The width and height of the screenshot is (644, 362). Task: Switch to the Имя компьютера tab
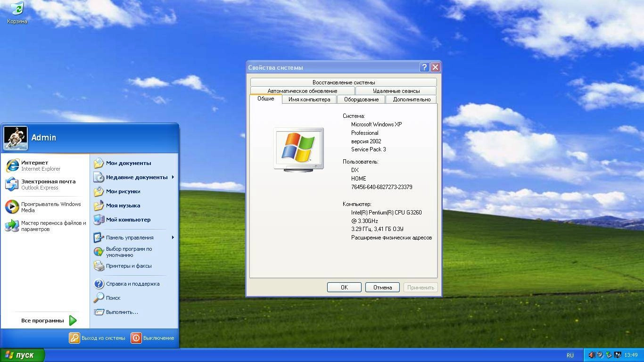point(309,99)
